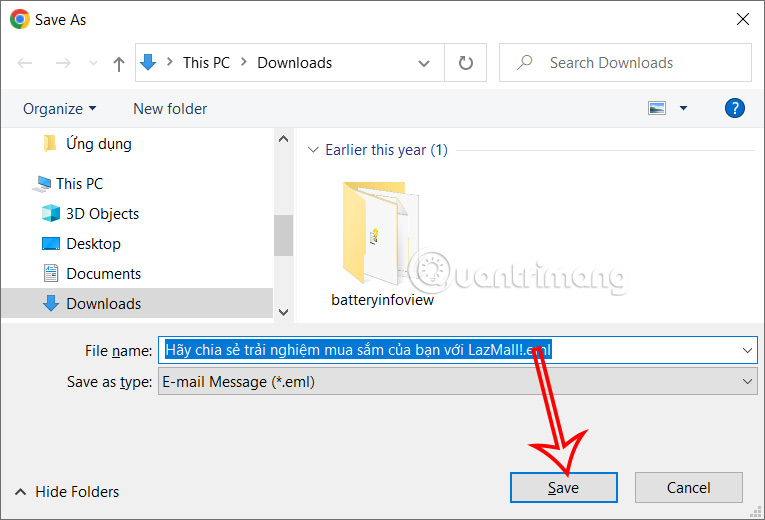Click the Search Downloads field

click(625, 62)
